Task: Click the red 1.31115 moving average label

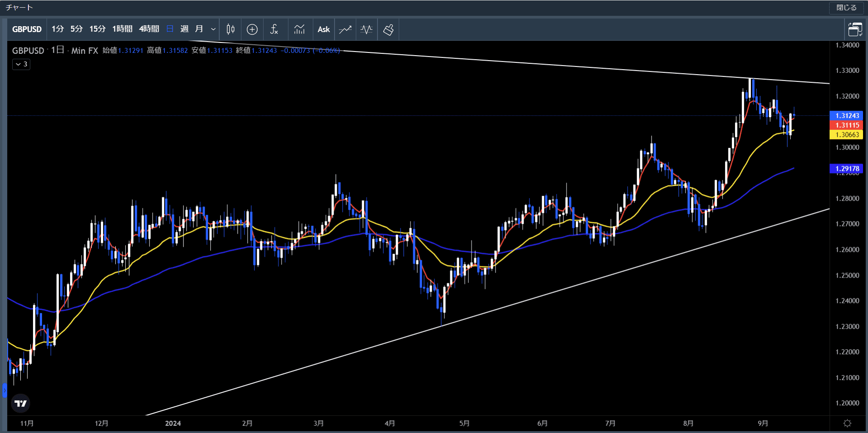Action: (x=847, y=125)
